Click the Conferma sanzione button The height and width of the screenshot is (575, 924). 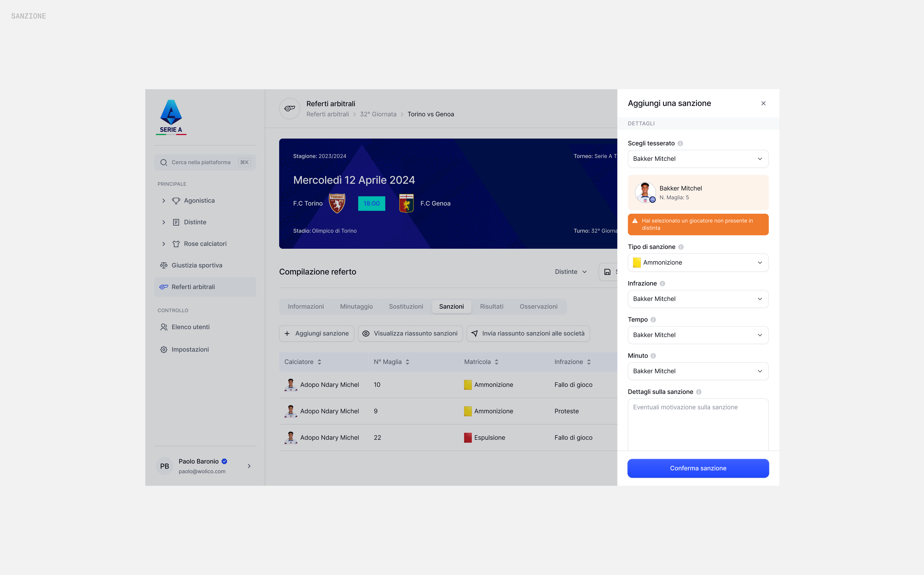698,469
